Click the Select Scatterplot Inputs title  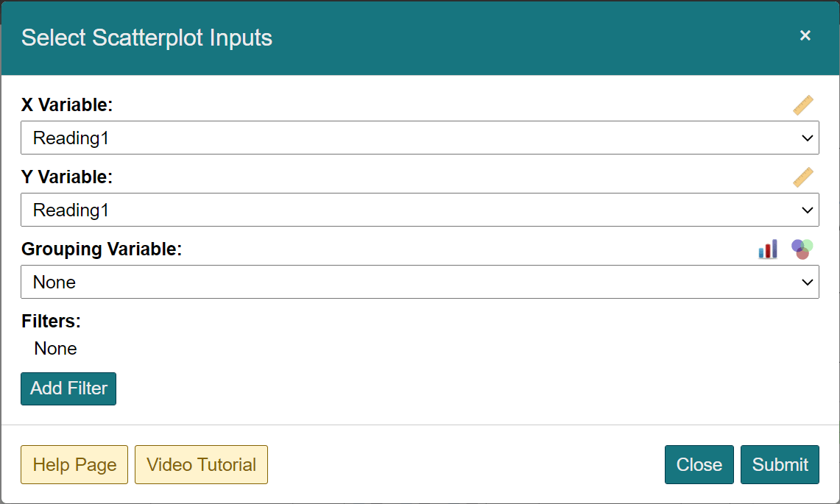pos(147,38)
